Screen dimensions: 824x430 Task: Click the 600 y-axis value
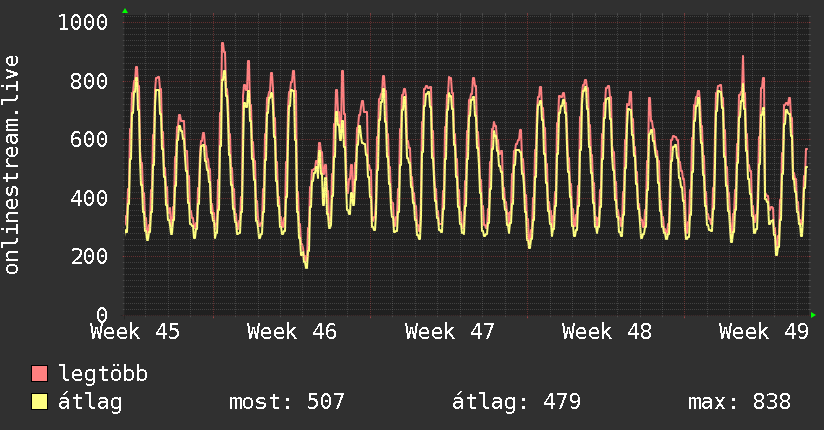coord(89,139)
